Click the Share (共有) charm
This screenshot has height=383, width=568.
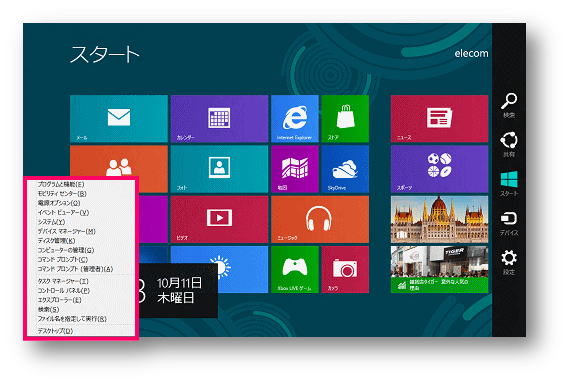point(509,144)
